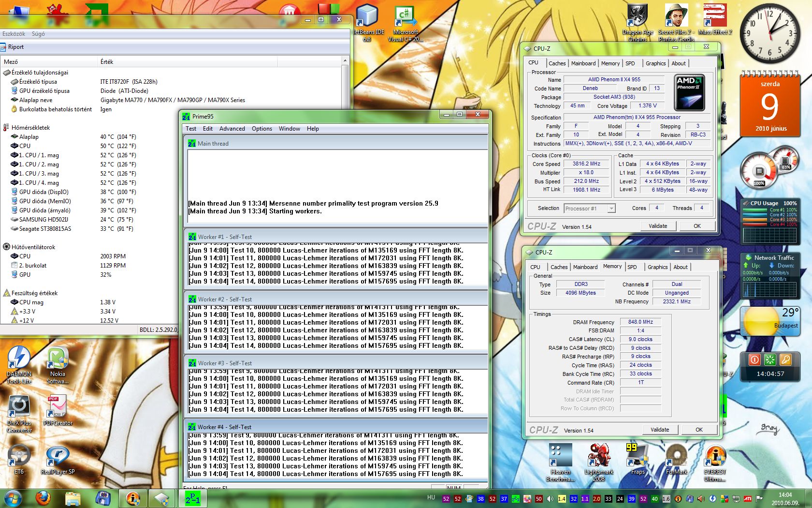Open the Súgó menu in EVEREST
This screenshot has width=812, height=508.
(x=38, y=34)
